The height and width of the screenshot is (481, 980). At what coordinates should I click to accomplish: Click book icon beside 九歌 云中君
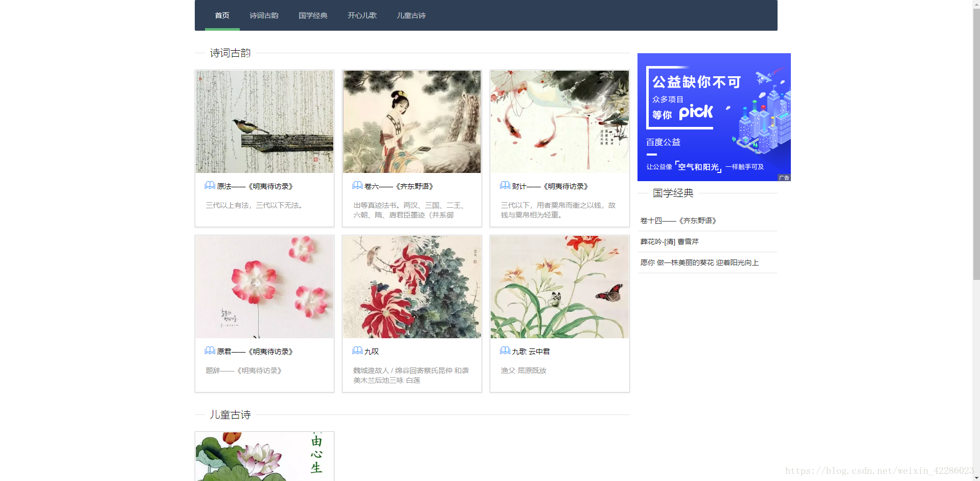coord(505,351)
